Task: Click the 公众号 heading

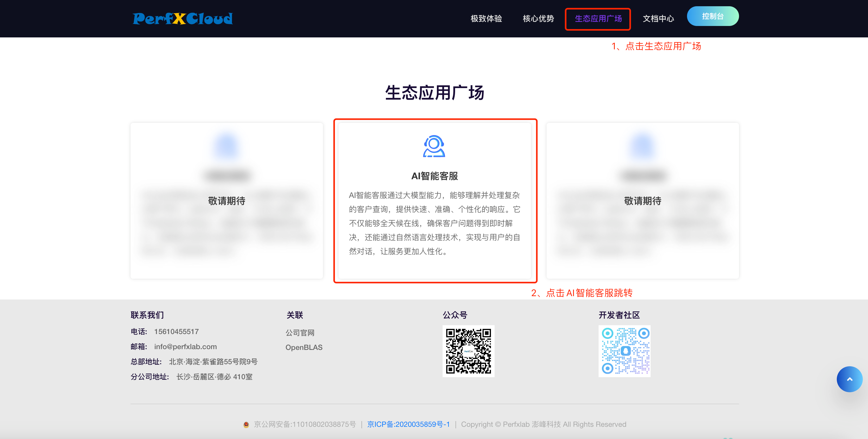Action: point(455,315)
